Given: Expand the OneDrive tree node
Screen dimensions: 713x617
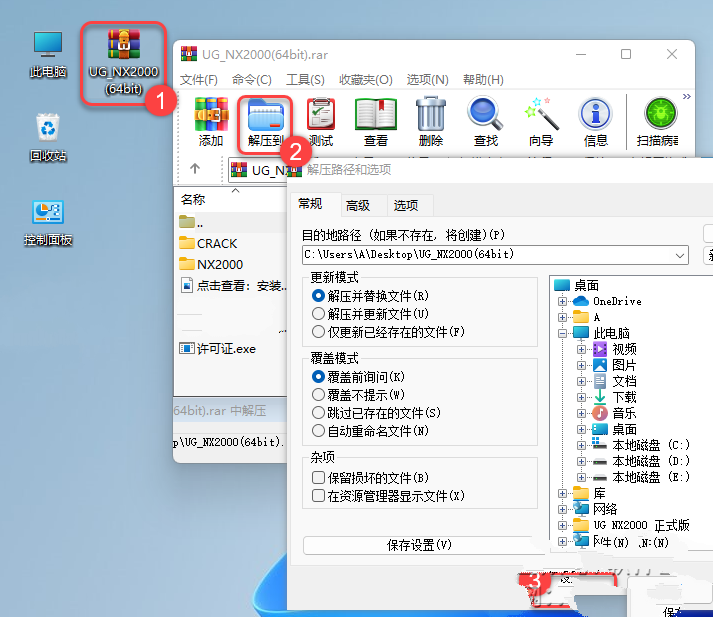Looking at the screenshot, I should point(562,301).
